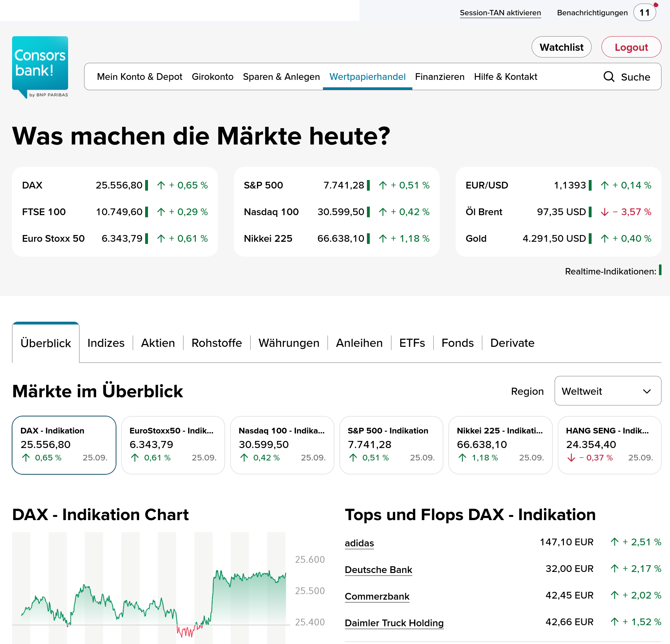Click Nasdaq 100 label in top box

tap(271, 212)
